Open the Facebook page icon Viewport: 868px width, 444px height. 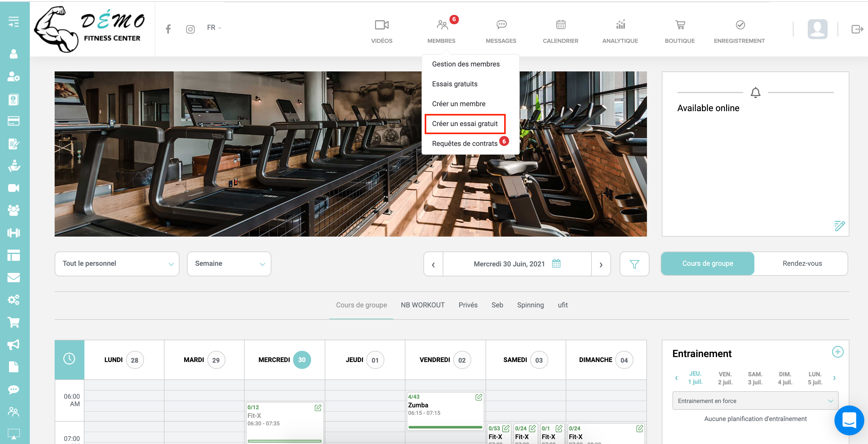click(168, 29)
